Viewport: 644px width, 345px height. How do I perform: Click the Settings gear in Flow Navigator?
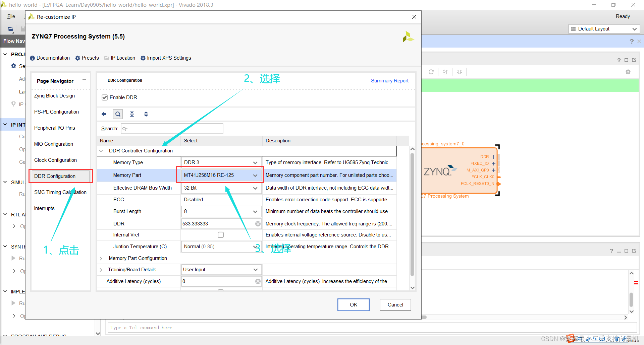14,66
